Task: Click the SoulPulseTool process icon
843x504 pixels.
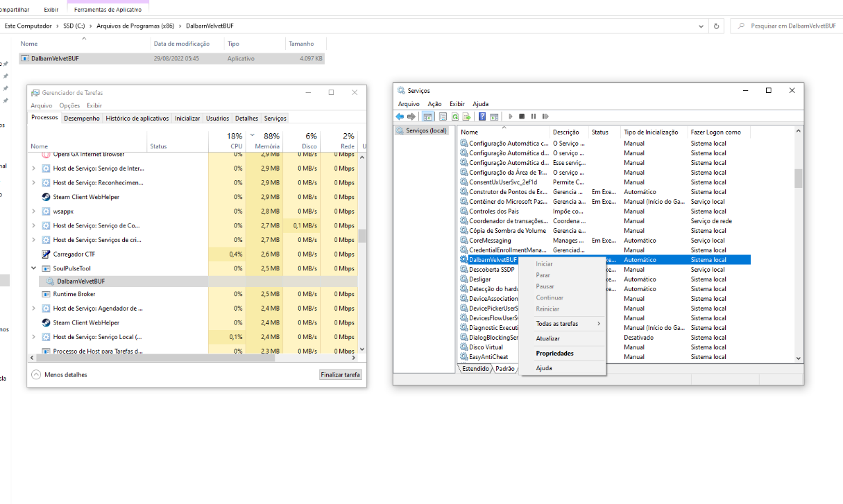Action: 46,268
